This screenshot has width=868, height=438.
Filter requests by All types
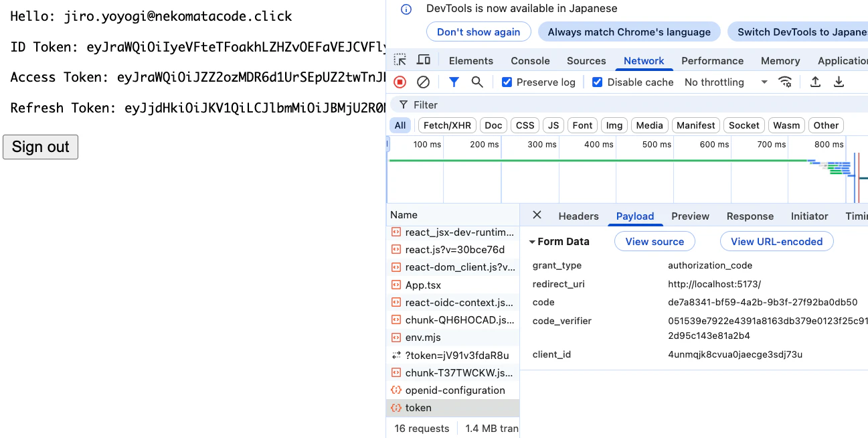tap(400, 125)
